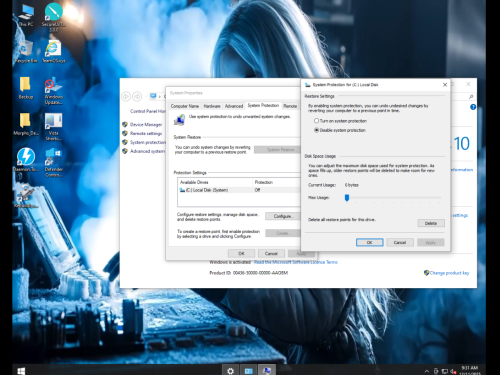The image size is (500, 375).
Task: Open Remote settings sidebar link
Action: [x=146, y=133]
